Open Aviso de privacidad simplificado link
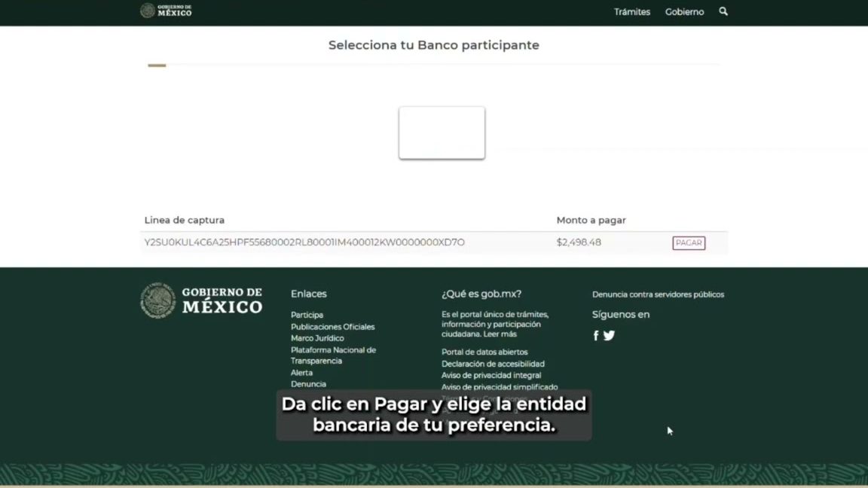Image resolution: width=868 pixels, height=488 pixels. 500,387
